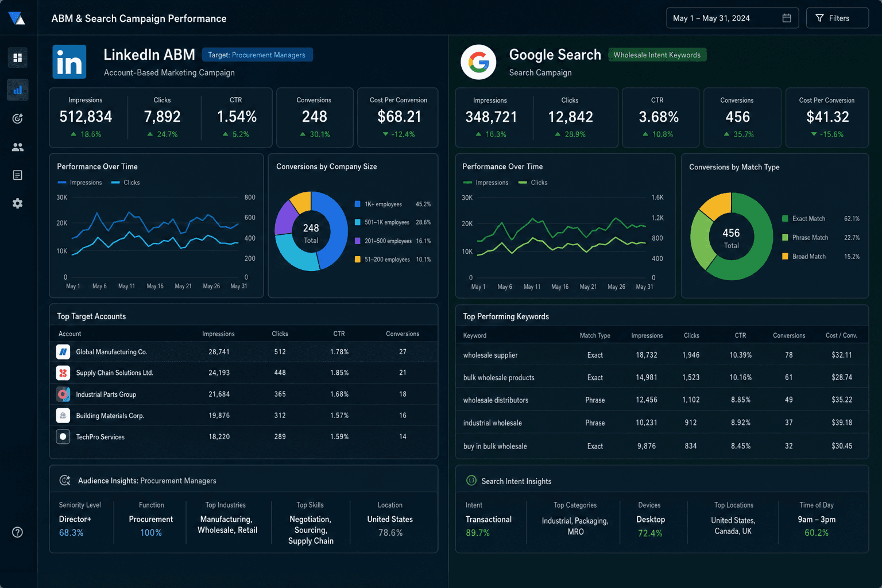
Task: Click the Industrial Parts Group logo
Action: point(63,394)
